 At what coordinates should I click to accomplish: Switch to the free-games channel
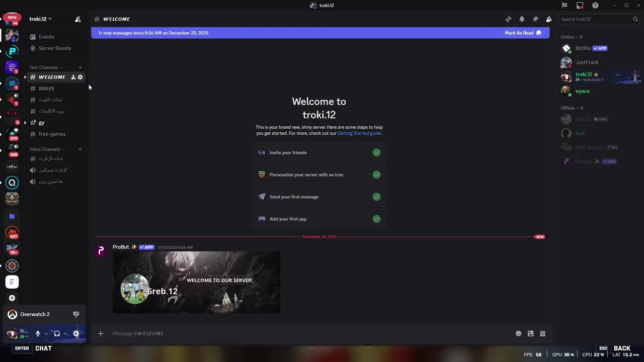tap(55, 134)
